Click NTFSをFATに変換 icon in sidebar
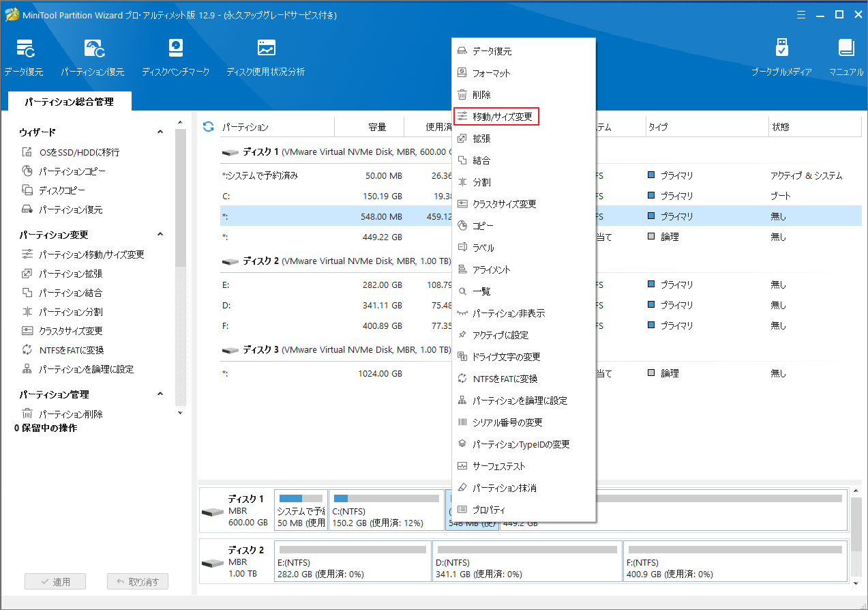 [27, 350]
